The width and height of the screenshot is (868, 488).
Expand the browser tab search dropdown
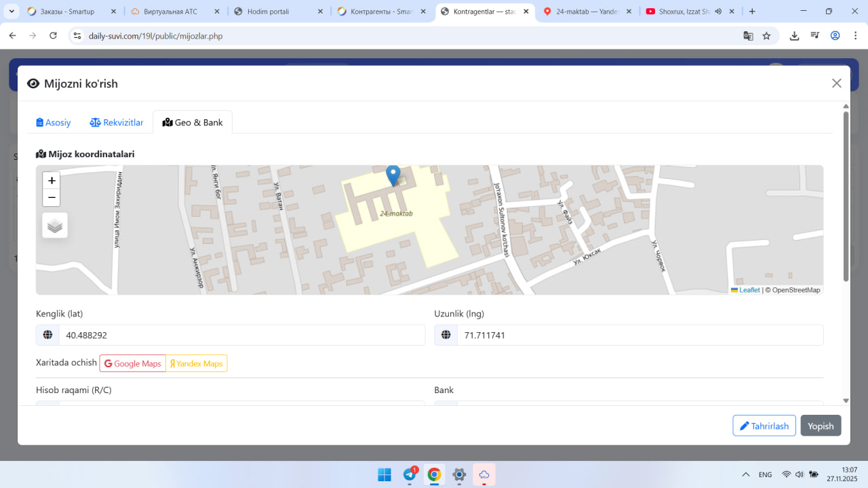pos(12,12)
